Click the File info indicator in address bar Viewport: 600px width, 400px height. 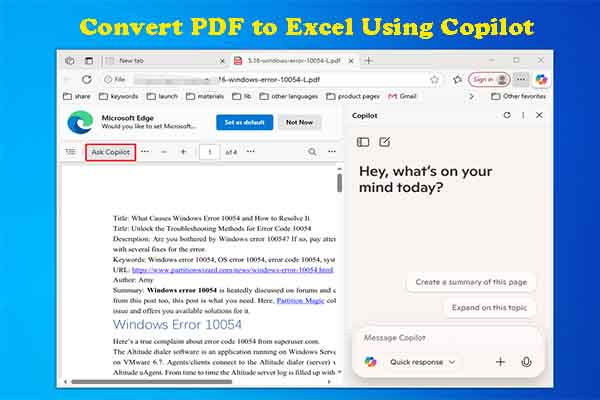[x=115, y=79]
